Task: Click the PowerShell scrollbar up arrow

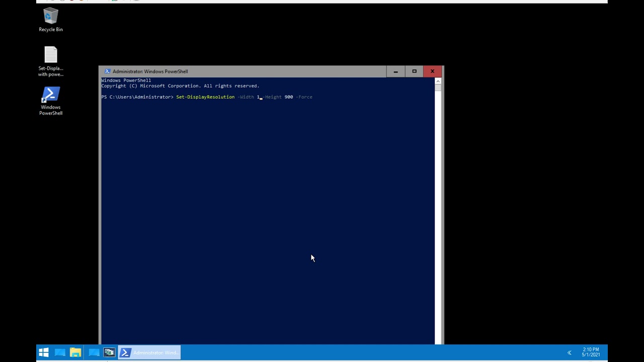Action: click(438, 81)
